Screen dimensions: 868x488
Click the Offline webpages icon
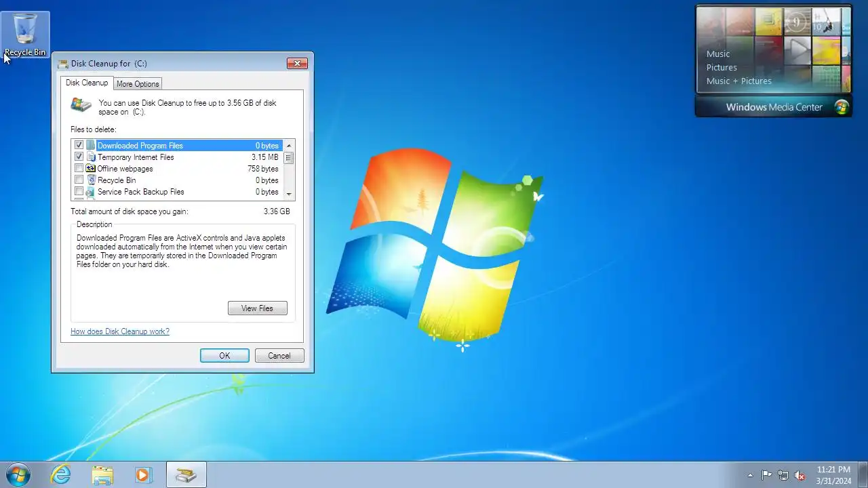click(91, 169)
